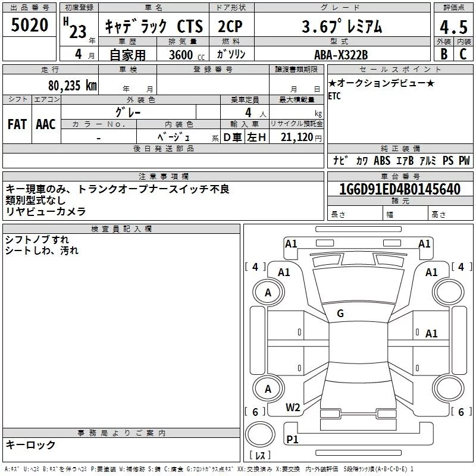Click the fuel type ガソリン
Image resolution: width=476 pixels, height=476 pixels.
tap(231, 54)
